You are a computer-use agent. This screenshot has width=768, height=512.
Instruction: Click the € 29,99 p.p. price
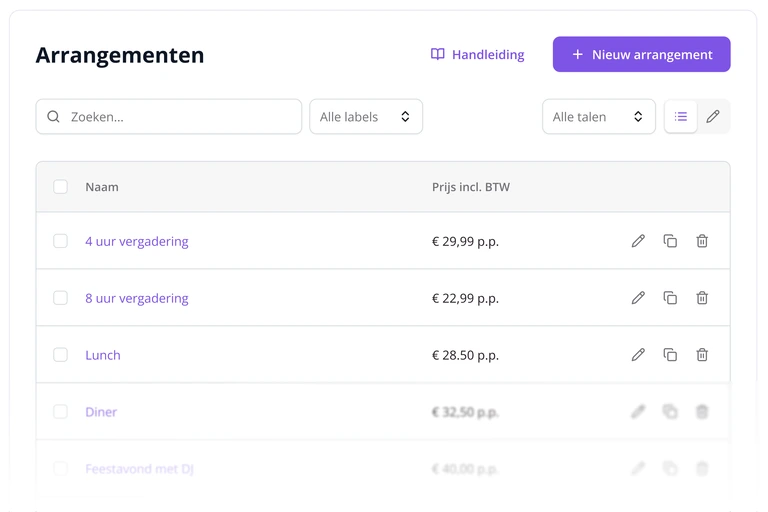point(465,242)
